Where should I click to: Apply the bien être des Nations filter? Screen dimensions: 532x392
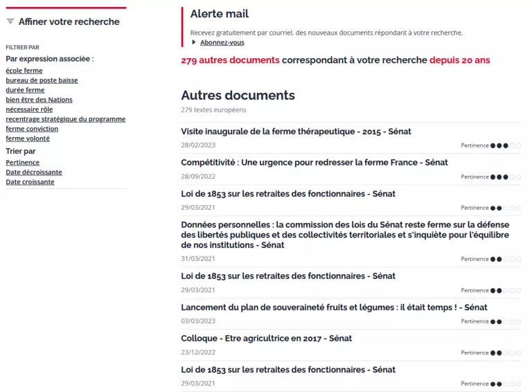(39, 100)
